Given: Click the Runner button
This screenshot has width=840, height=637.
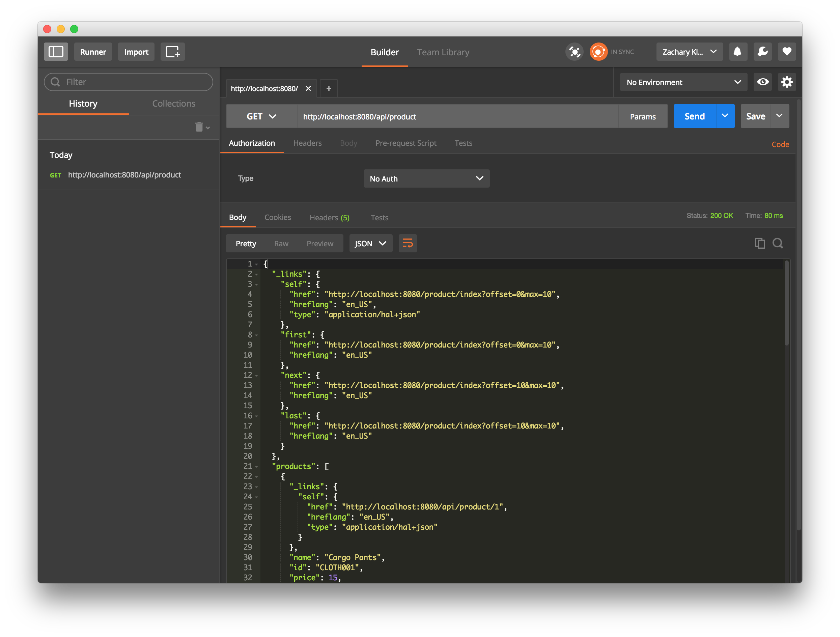Looking at the screenshot, I should coord(93,52).
